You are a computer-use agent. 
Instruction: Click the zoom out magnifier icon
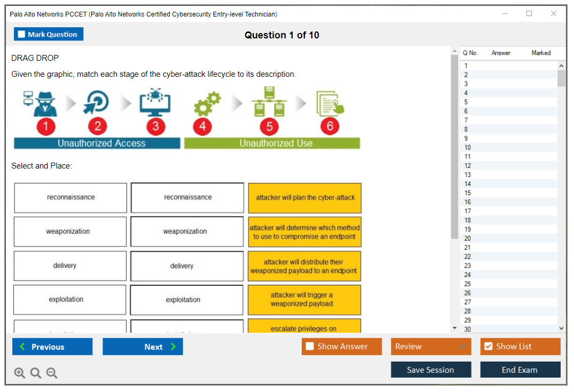52,373
